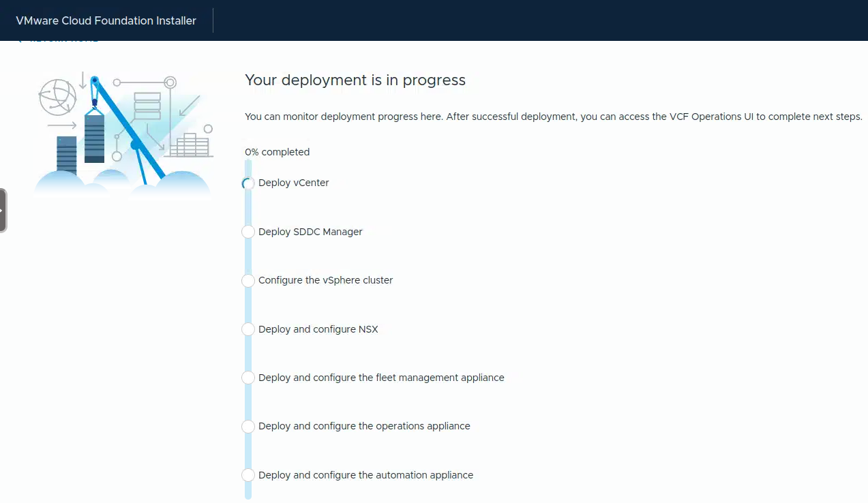Click the operations appliance step status circle
Screen dimensions: 868x503
pyautogui.click(x=248, y=427)
